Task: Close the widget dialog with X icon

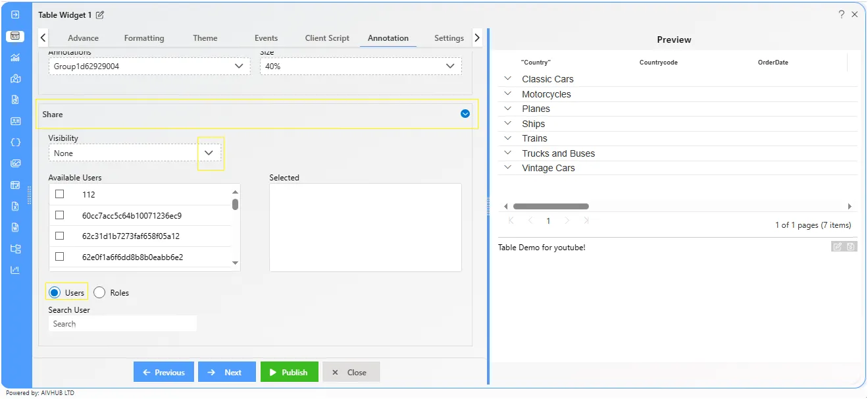Action: click(855, 14)
